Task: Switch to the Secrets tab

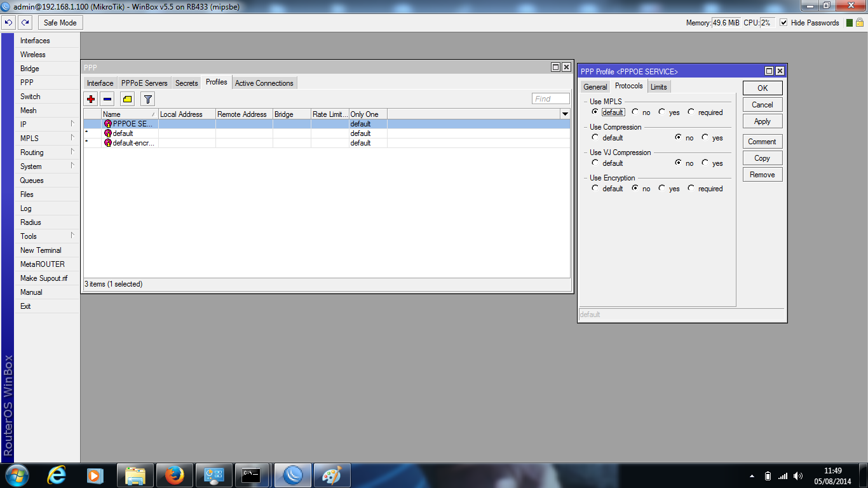Action: click(x=187, y=83)
